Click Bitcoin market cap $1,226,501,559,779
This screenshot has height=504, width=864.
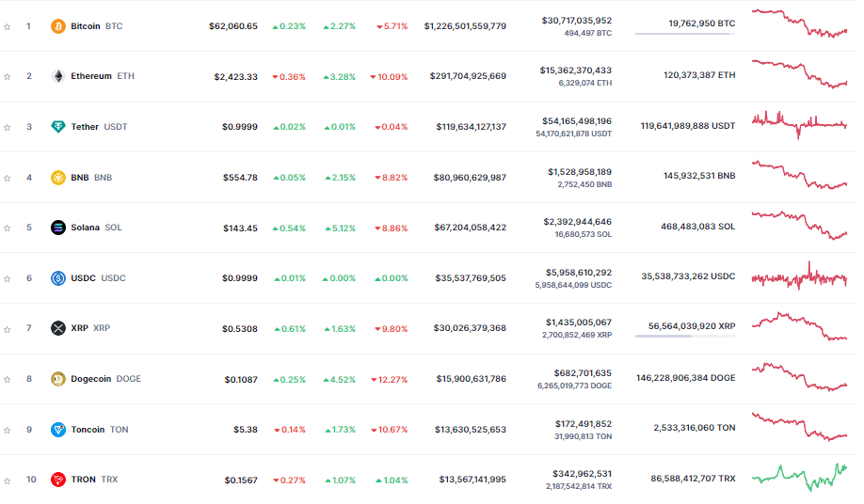click(465, 26)
